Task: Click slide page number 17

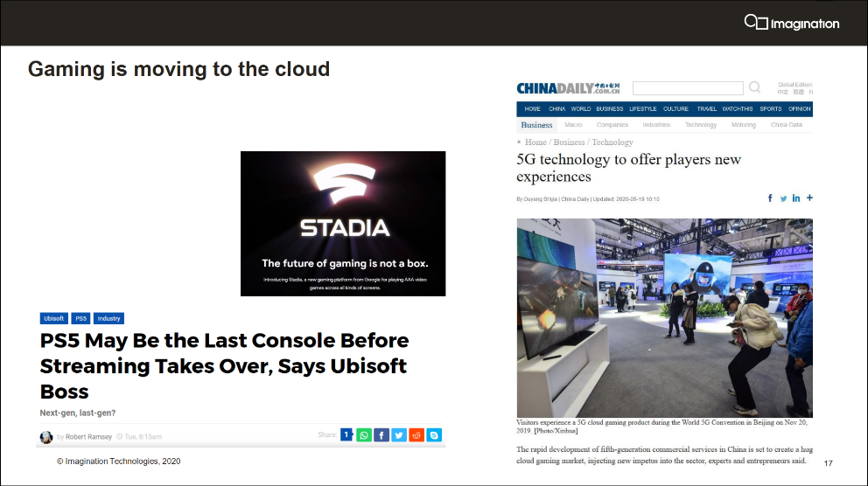Action: coord(828,463)
